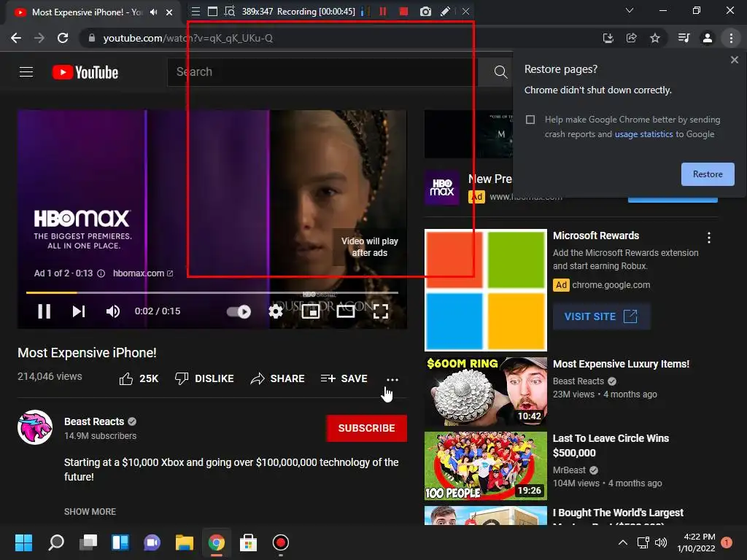Bookmark this page with star icon

pos(655,38)
